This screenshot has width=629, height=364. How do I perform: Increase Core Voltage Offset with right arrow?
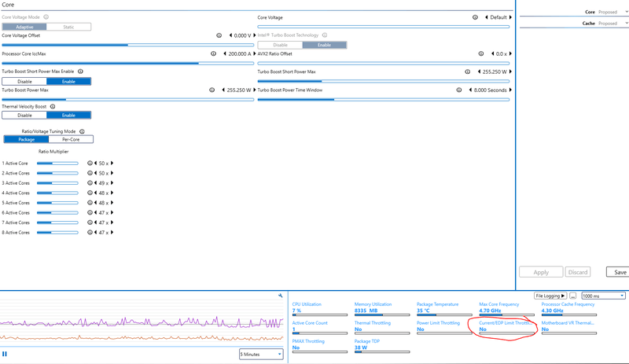tap(254, 35)
